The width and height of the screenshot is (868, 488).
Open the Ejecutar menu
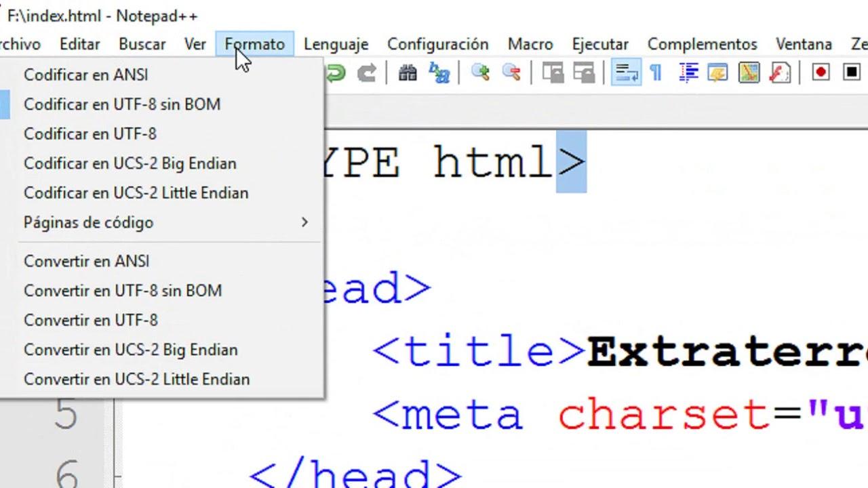click(600, 44)
